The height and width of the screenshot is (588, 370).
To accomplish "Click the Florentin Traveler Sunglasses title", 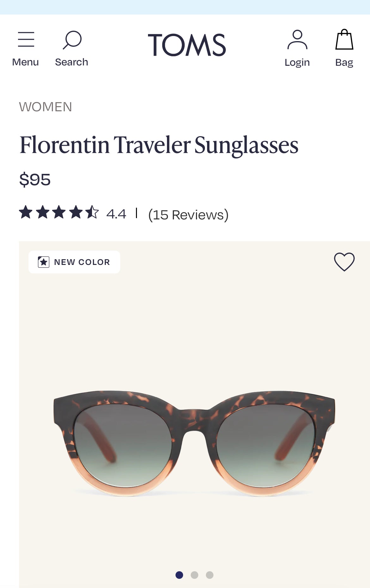I will [159, 145].
